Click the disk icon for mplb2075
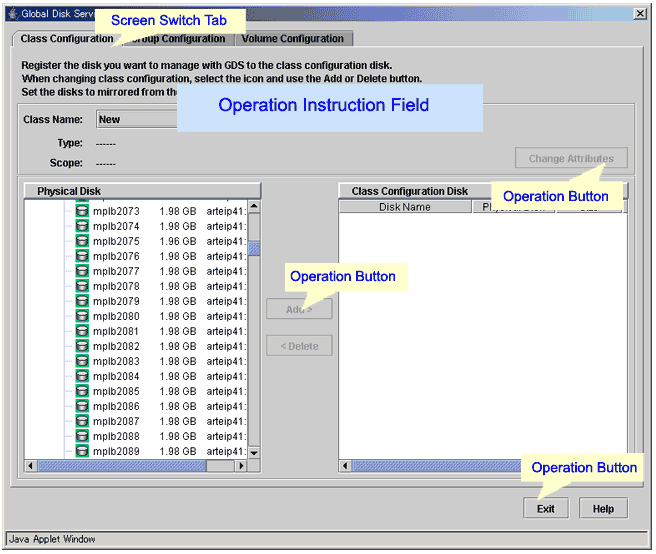Viewport: 656px width, 554px height. point(82,241)
